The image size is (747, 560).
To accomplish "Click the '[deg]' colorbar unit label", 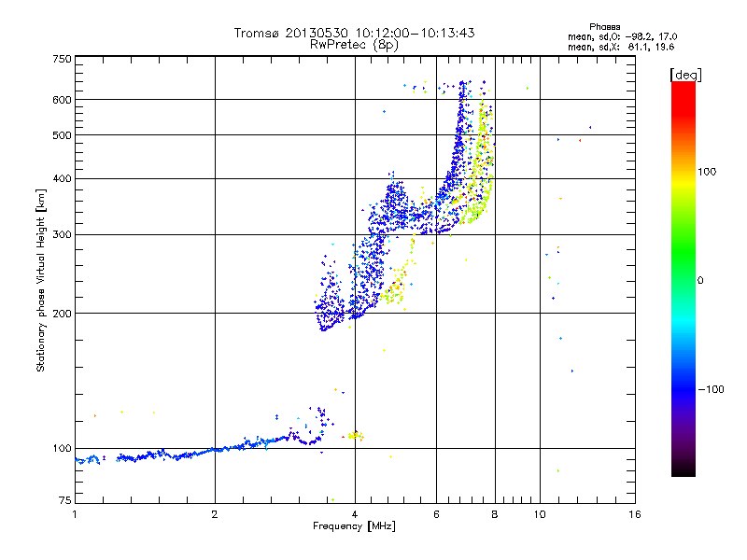I will (x=685, y=75).
